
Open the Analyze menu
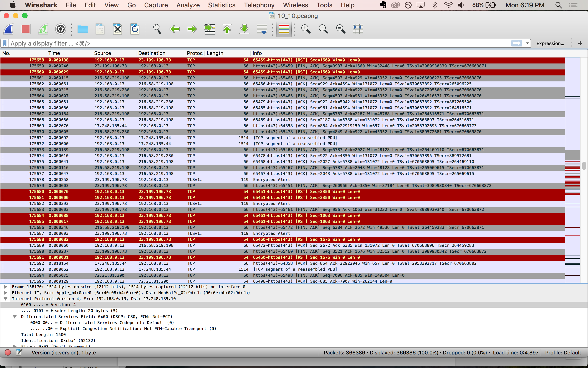[x=188, y=5]
